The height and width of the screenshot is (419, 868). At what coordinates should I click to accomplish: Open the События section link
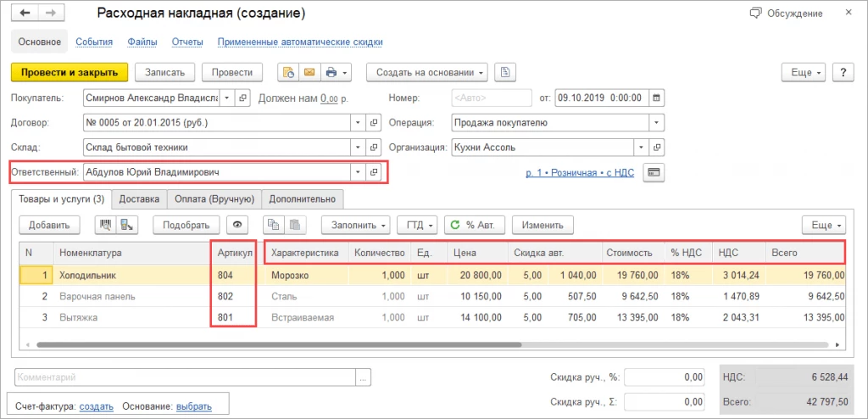pos(94,42)
